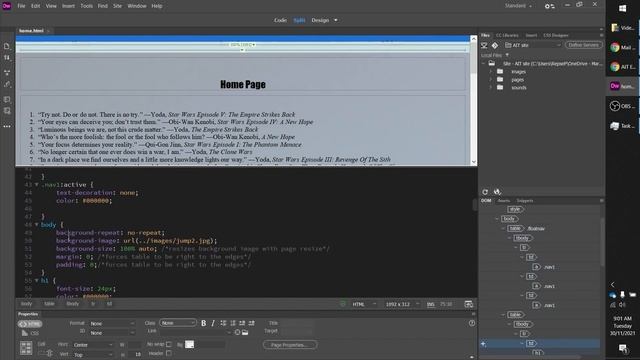Expand the pages folder
640x360 pixels.
pyautogui.click(x=490, y=80)
